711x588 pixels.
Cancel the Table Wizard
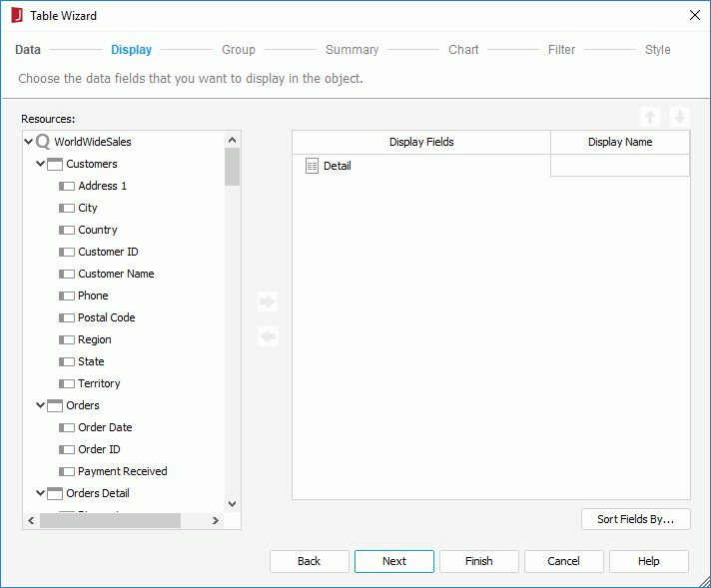point(563,561)
